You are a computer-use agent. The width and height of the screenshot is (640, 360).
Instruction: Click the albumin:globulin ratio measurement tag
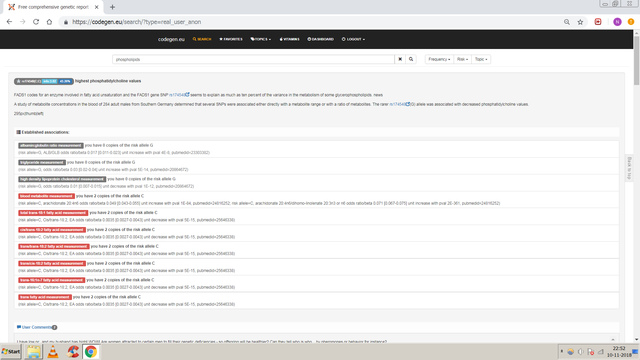click(51, 145)
